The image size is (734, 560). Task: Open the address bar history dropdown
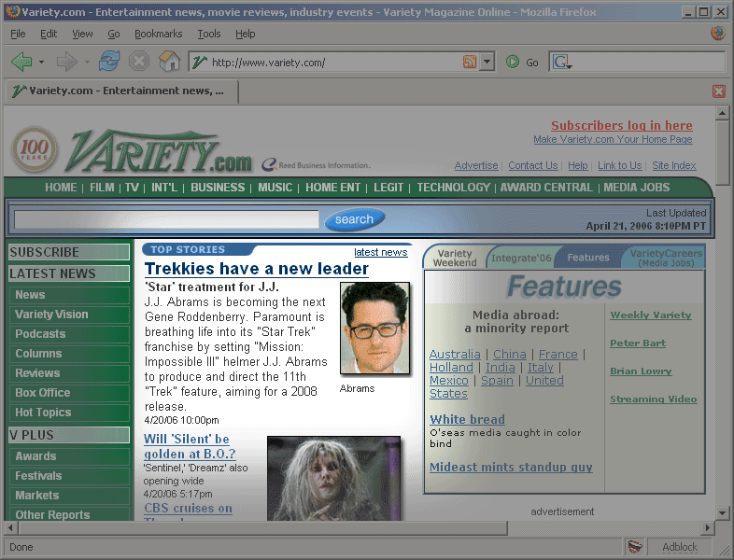pyautogui.click(x=487, y=63)
